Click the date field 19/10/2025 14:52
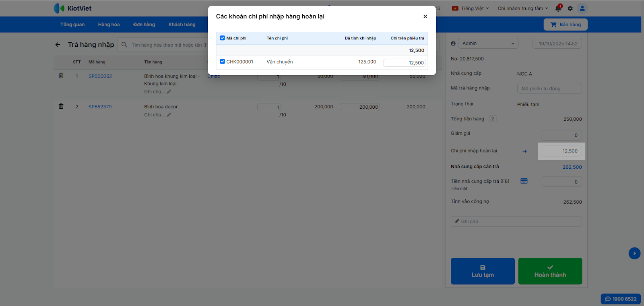Image resolution: width=644 pixels, height=306 pixels. (x=557, y=43)
